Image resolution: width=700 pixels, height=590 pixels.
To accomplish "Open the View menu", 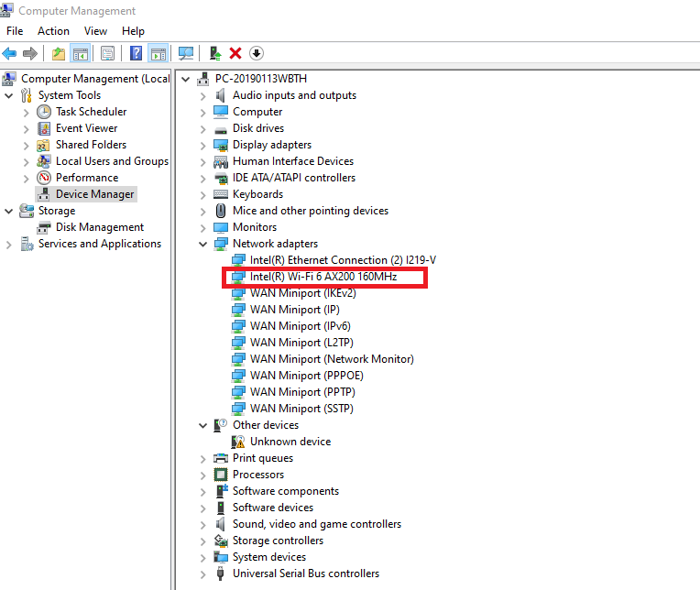I will (95, 31).
